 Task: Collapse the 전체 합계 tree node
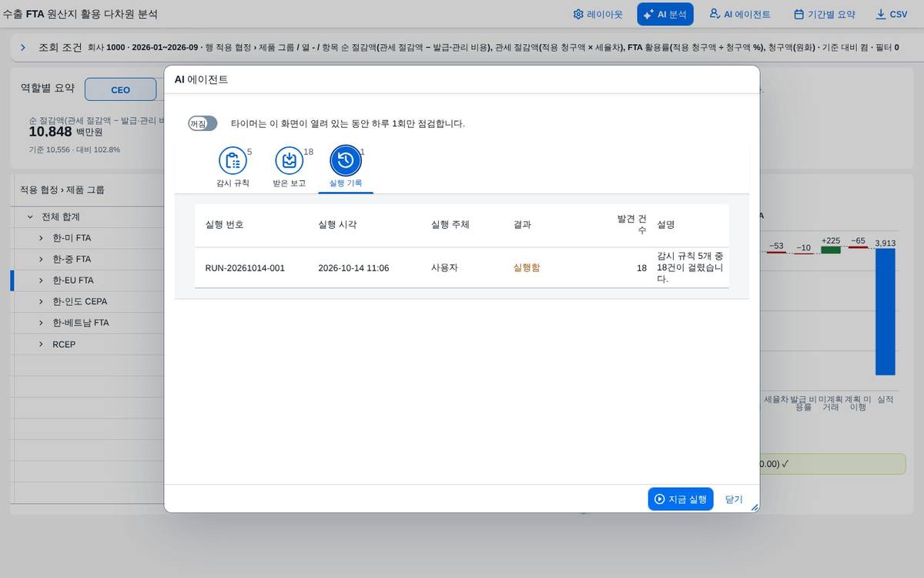(30, 217)
